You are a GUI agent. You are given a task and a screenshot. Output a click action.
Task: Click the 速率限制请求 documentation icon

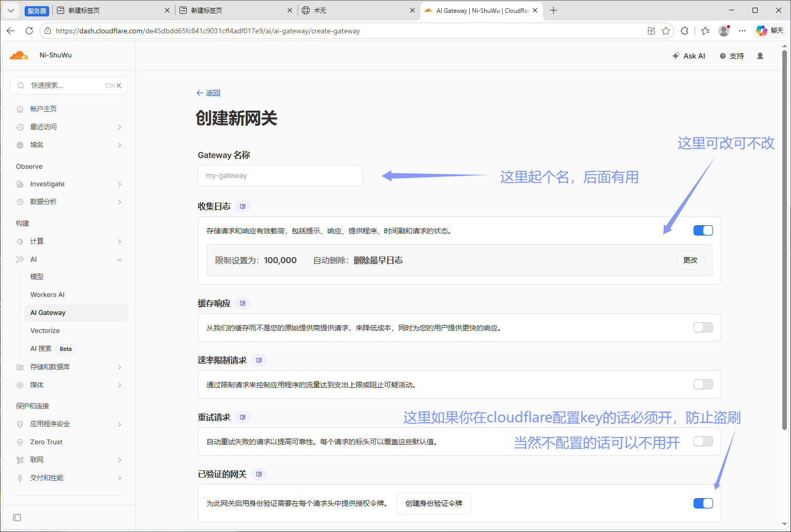tap(259, 360)
